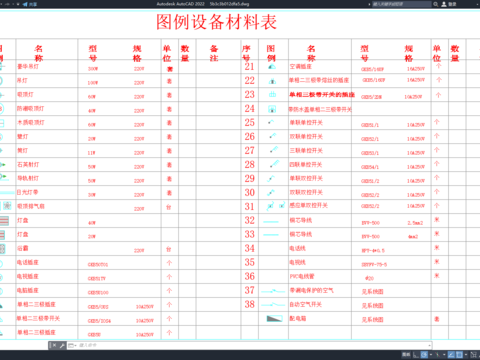
Task: Click the 模型 model space button in status bar
Action: pyautogui.click(x=406, y=355)
